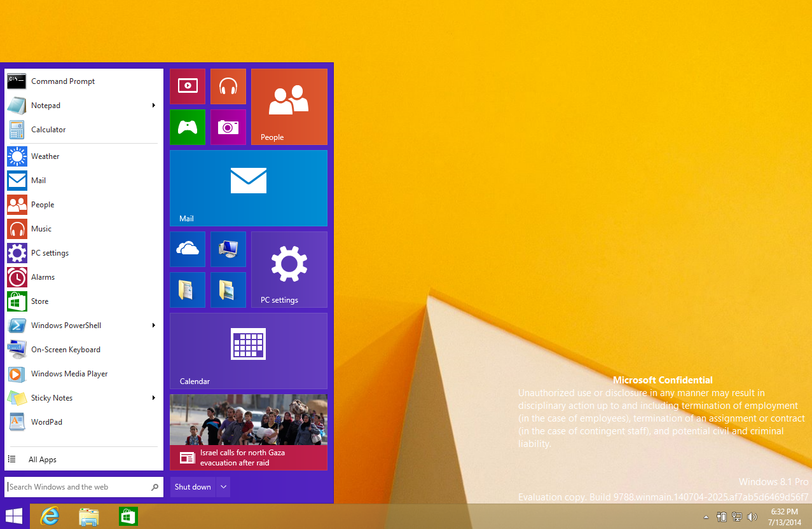
Task: Click the On-Screen Keyboard icon
Action: [x=17, y=350]
